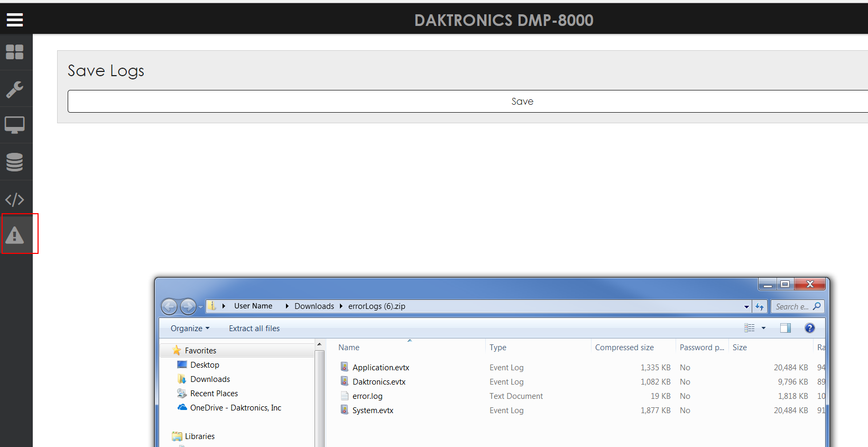Click the Explorer help question mark icon
868x447 pixels.
pyautogui.click(x=809, y=328)
